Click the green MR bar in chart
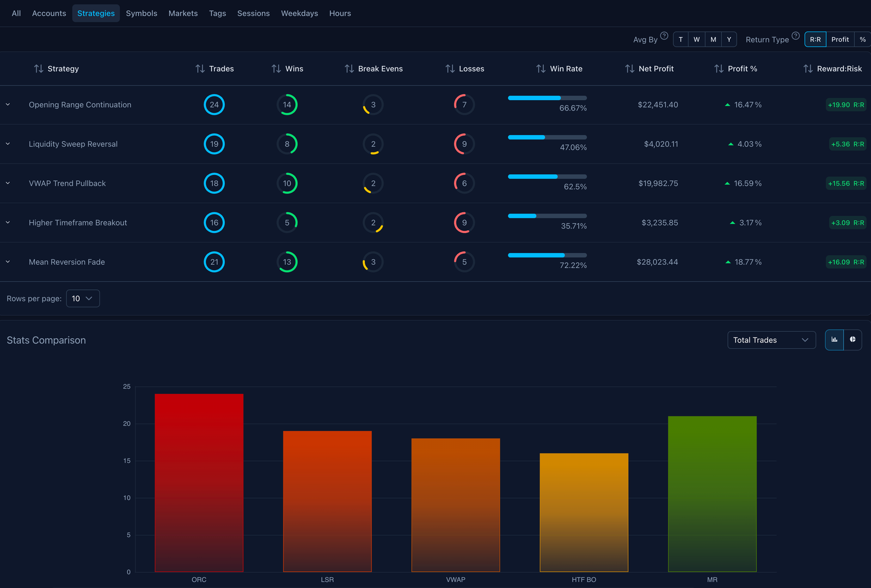 [x=712, y=493]
